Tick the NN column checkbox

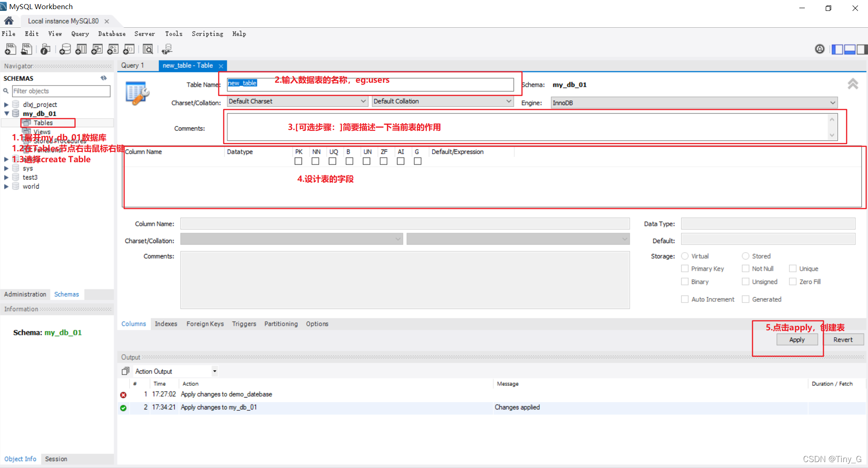[x=316, y=161]
